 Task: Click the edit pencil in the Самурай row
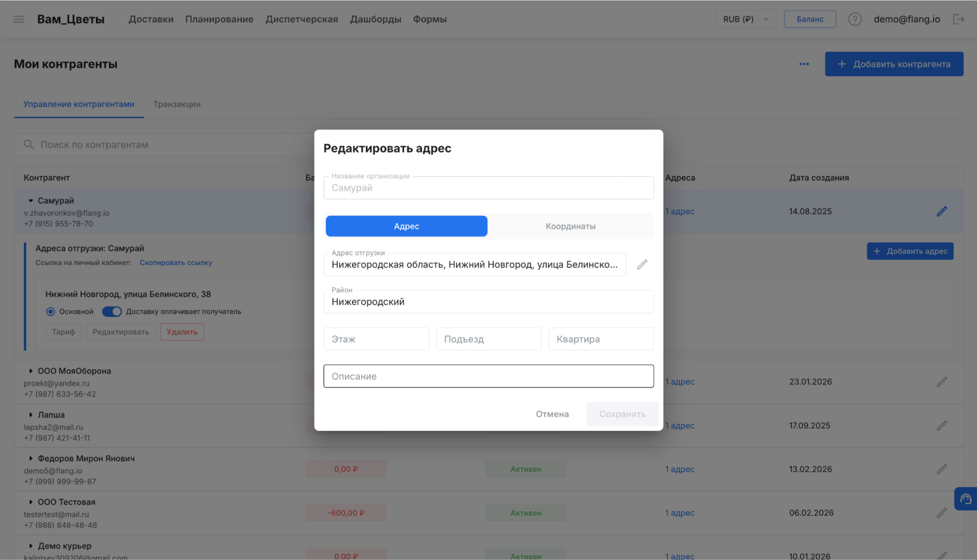(942, 211)
